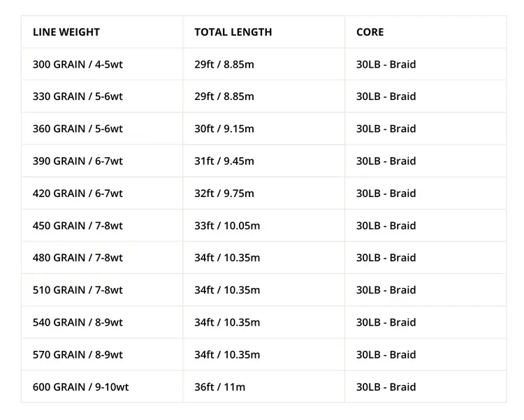Viewport: 524px width, 420px height.
Task: Click the 600 GRAIN / 9-10wt entry
Action: [81, 387]
